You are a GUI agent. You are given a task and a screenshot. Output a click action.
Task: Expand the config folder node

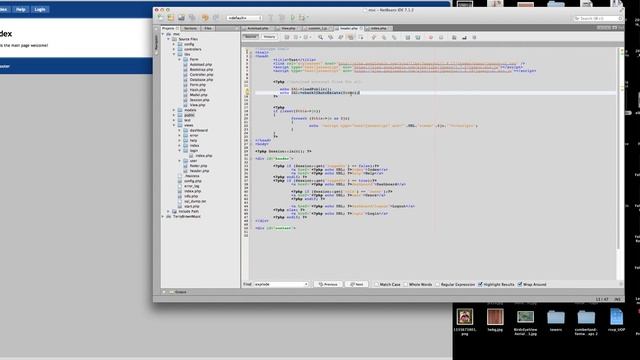coord(174,44)
